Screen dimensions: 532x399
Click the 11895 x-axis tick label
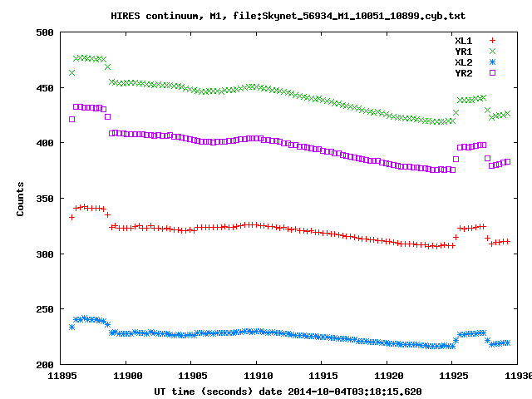coord(62,376)
